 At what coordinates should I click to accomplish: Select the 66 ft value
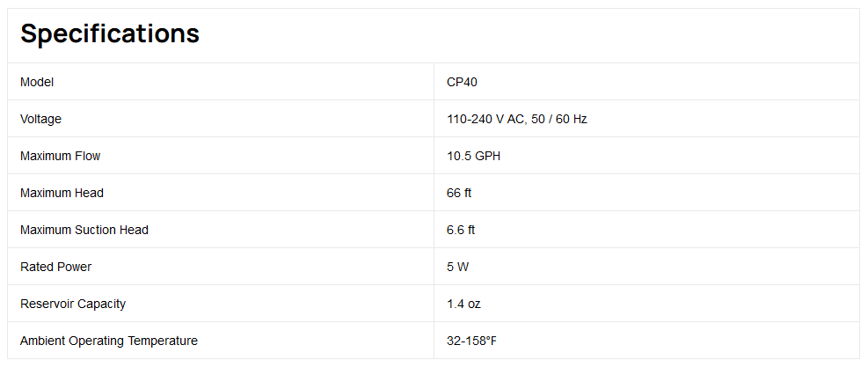459,193
